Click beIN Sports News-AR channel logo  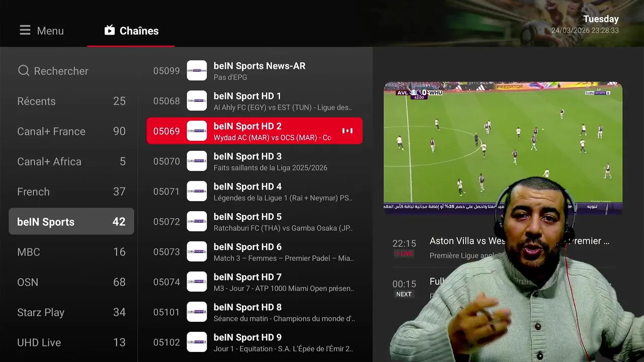click(197, 70)
